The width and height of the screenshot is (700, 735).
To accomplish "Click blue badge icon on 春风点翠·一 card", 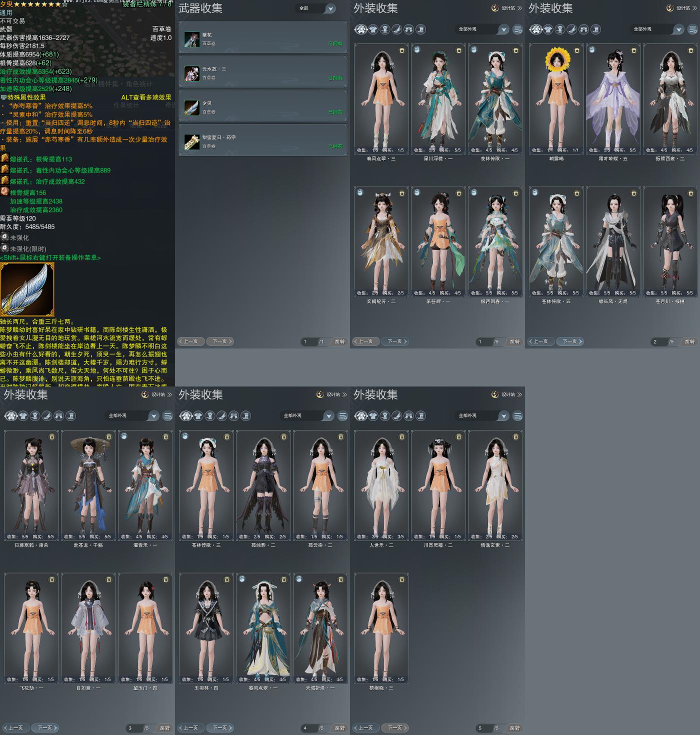I will [242, 579].
